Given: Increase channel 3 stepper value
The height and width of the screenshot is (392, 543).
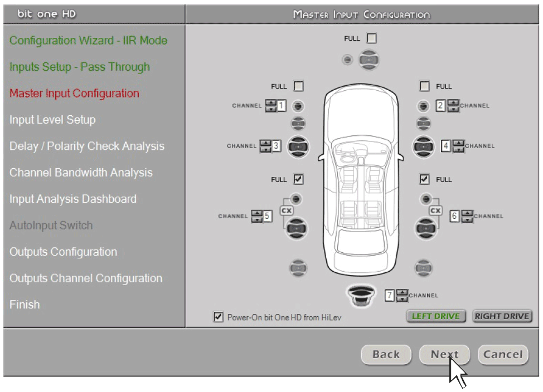Looking at the screenshot, I should click(x=265, y=143).
